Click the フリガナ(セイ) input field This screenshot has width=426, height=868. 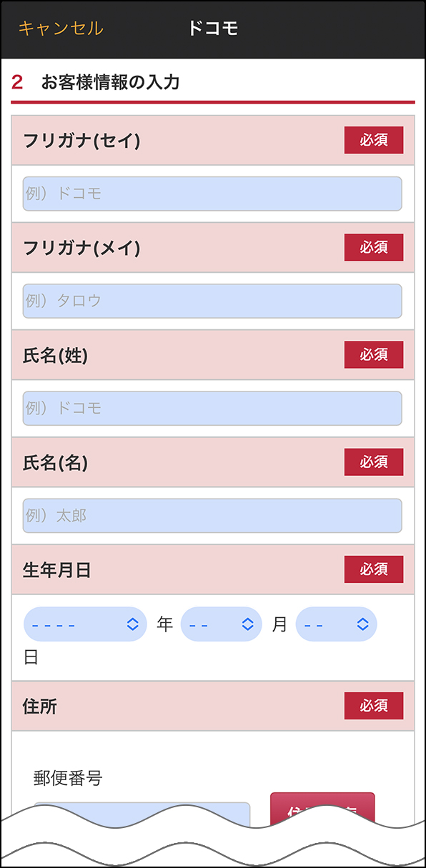click(213, 193)
